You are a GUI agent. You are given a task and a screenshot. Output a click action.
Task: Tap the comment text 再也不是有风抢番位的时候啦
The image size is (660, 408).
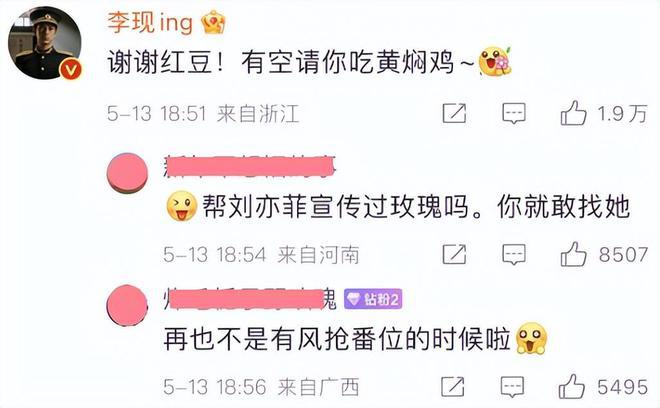337,339
